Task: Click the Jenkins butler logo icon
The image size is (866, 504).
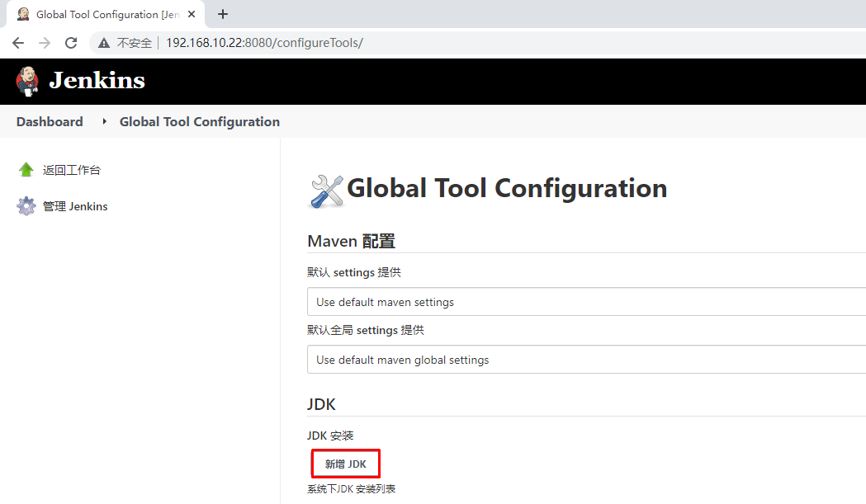Action: 27,80
